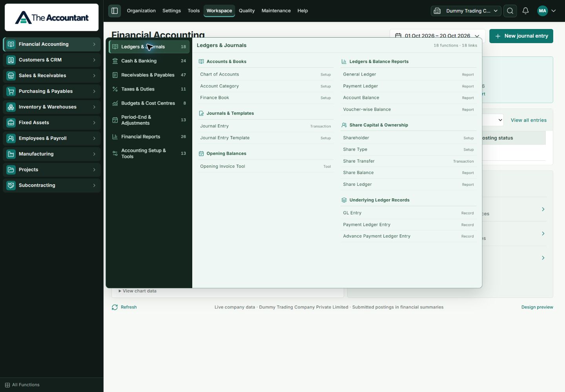Expand the Manufacturing module chevron
This screenshot has height=392, width=565.
point(94,154)
